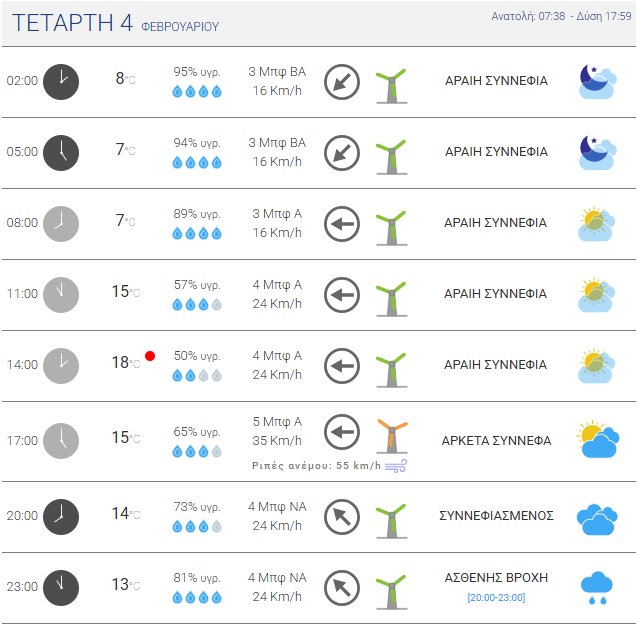Click the ΑΣΘΕΝΗΣ ΒΡΟΧΗ description
Screen dimensions: 637x624
[496, 578]
